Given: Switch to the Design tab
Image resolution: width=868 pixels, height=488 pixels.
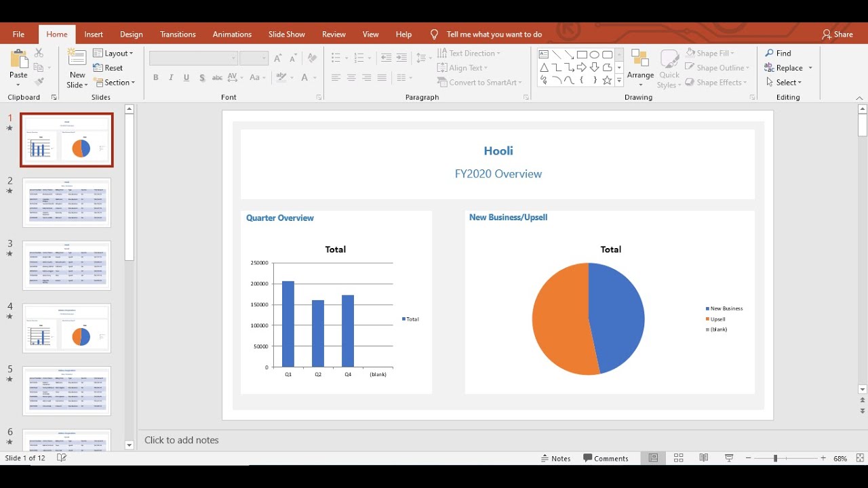Looking at the screenshot, I should (x=132, y=35).
